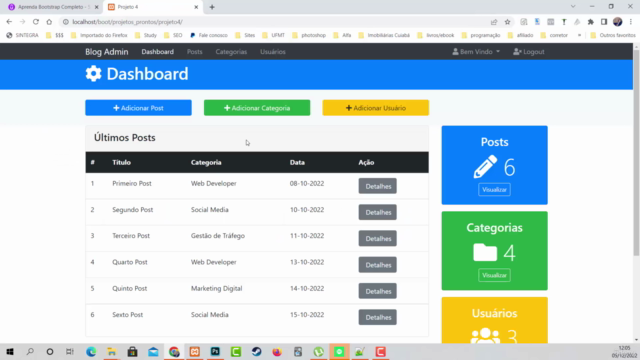
Task: Open the programação bookmarks folder
Action: point(481,36)
